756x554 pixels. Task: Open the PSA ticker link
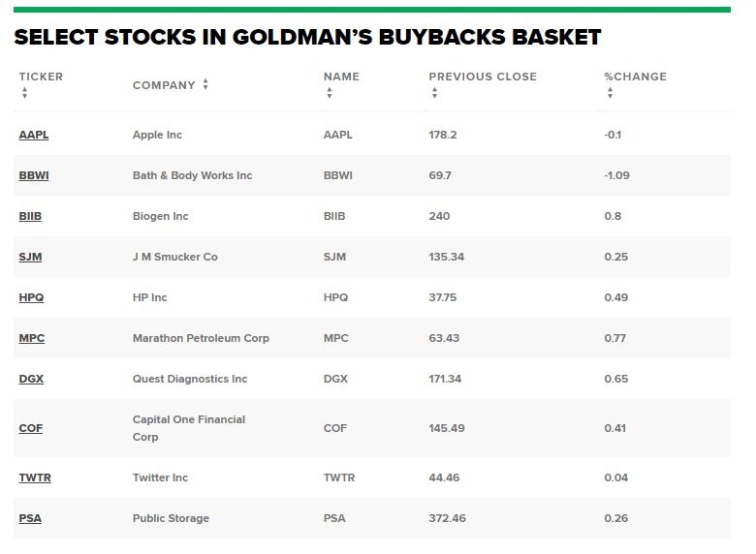[x=30, y=518]
